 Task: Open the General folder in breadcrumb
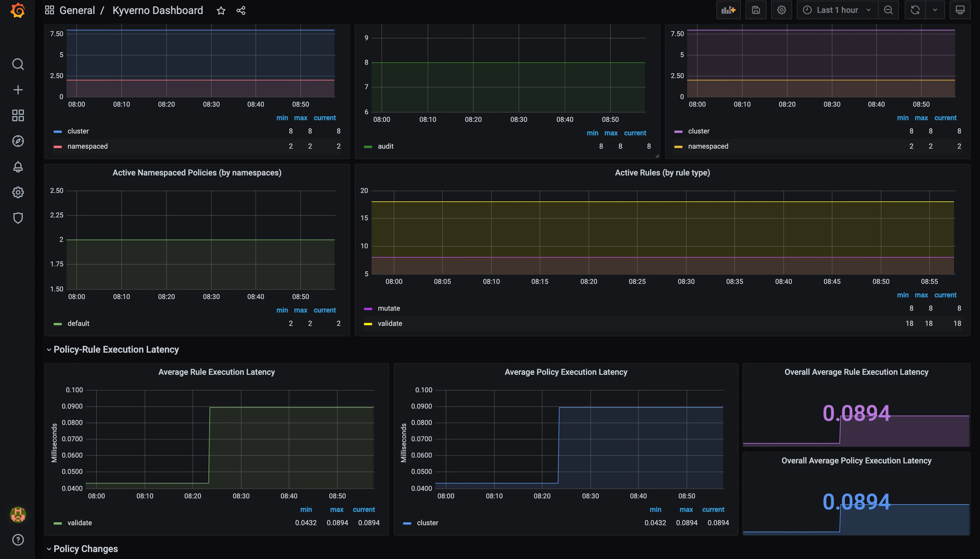coord(77,10)
